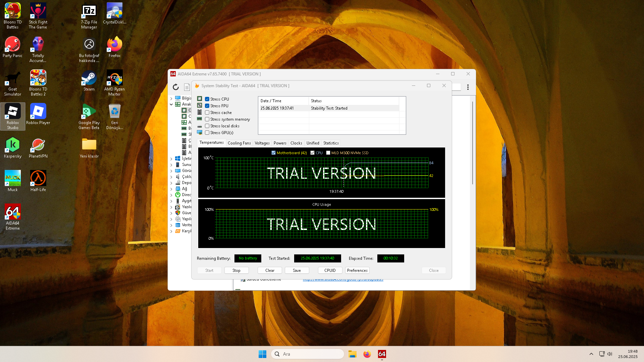Open AIDA64 main window three-dot menu

coord(468,87)
